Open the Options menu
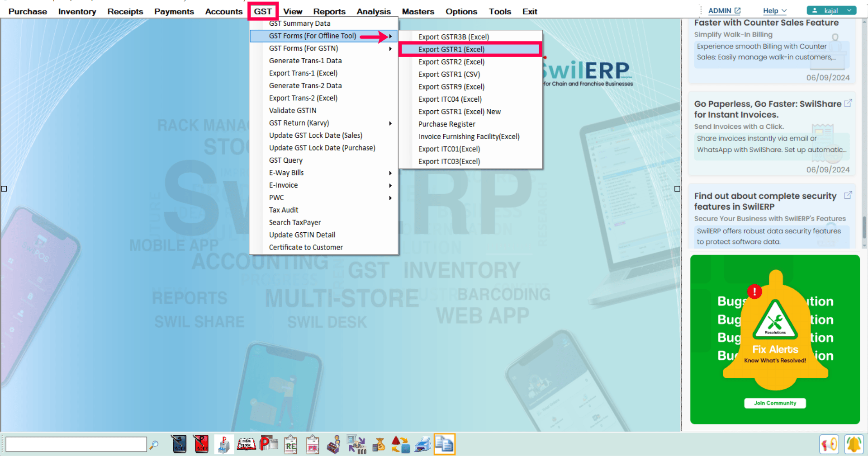Viewport: 868px width, 456px height. tap(461, 11)
